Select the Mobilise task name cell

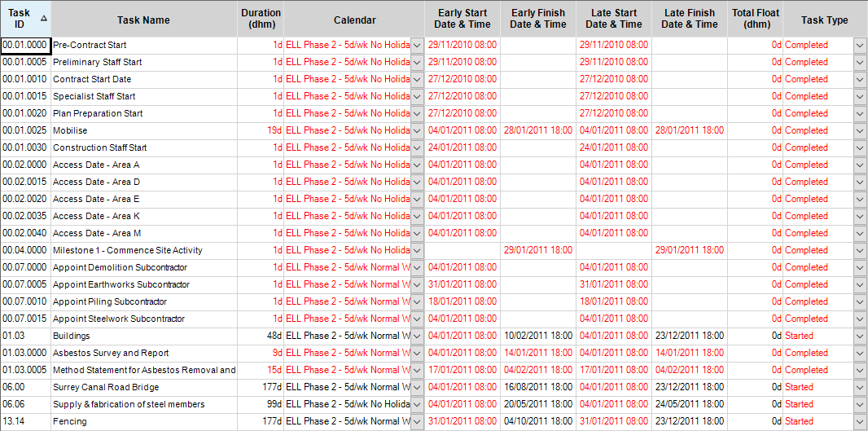pyautogui.click(x=143, y=131)
